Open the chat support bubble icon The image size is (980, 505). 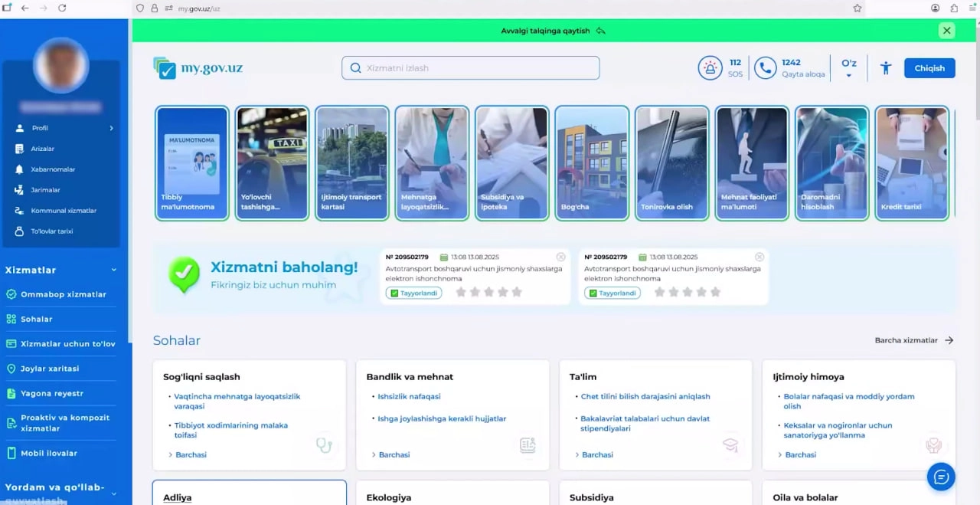click(x=941, y=477)
